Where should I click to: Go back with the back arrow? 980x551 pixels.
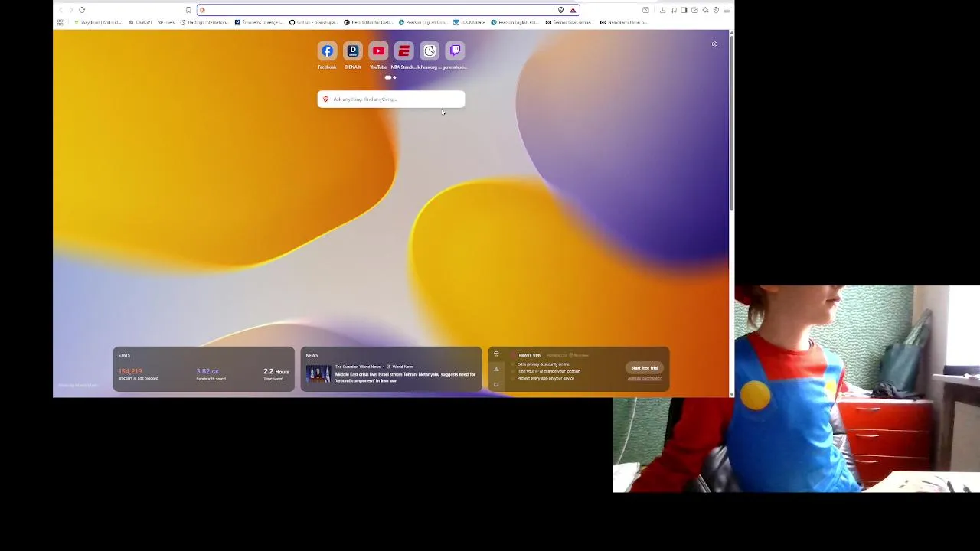[x=60, y=10]
